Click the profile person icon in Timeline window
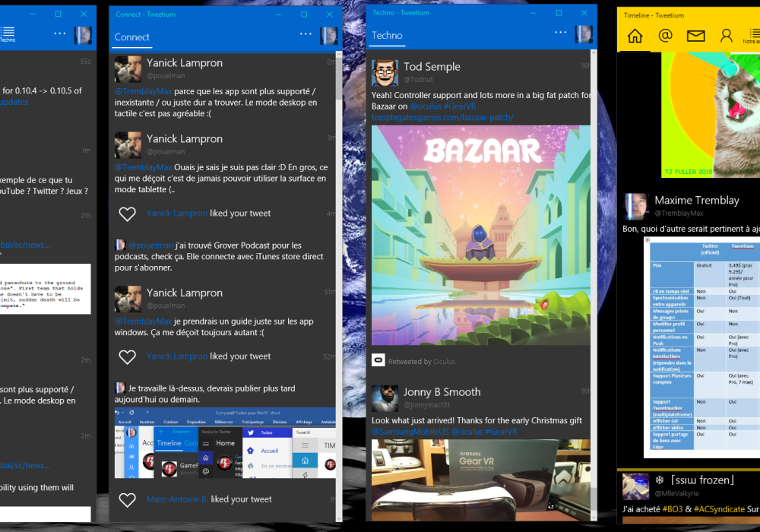This screenshot has width=760, height=532. point(726,36)
